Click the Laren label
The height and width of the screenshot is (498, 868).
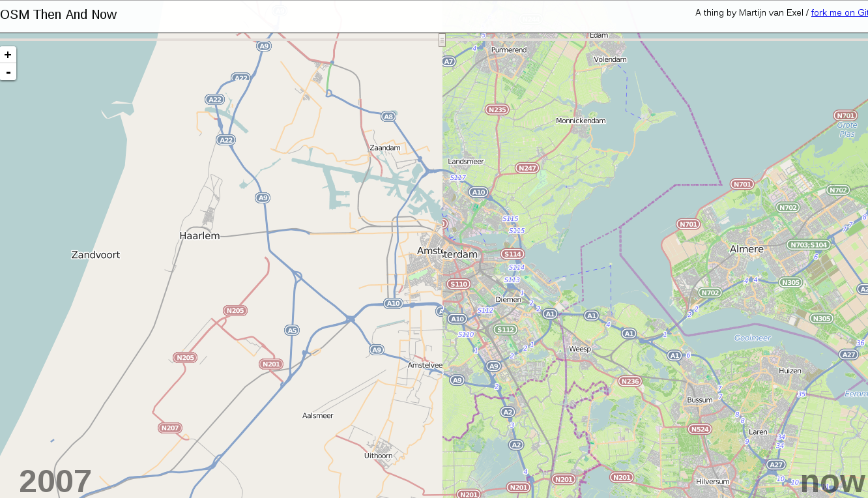tap(758, 432)
